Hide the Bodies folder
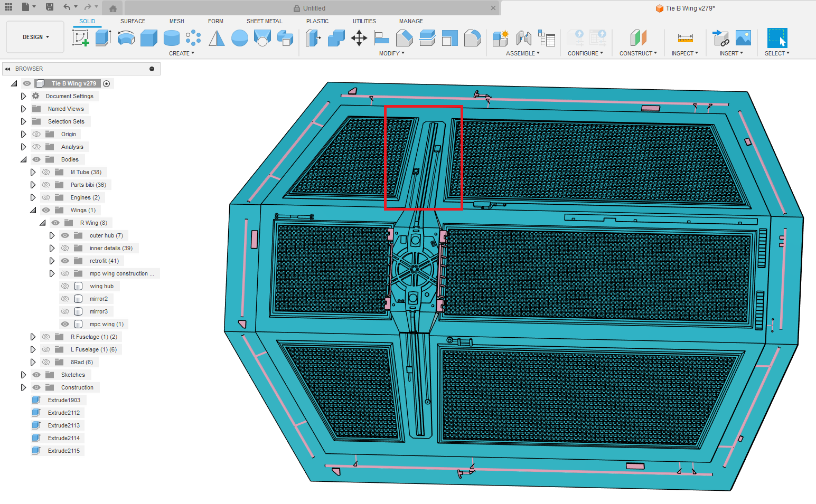This screenshot has width=816, height=504. (x=36, y=159)
